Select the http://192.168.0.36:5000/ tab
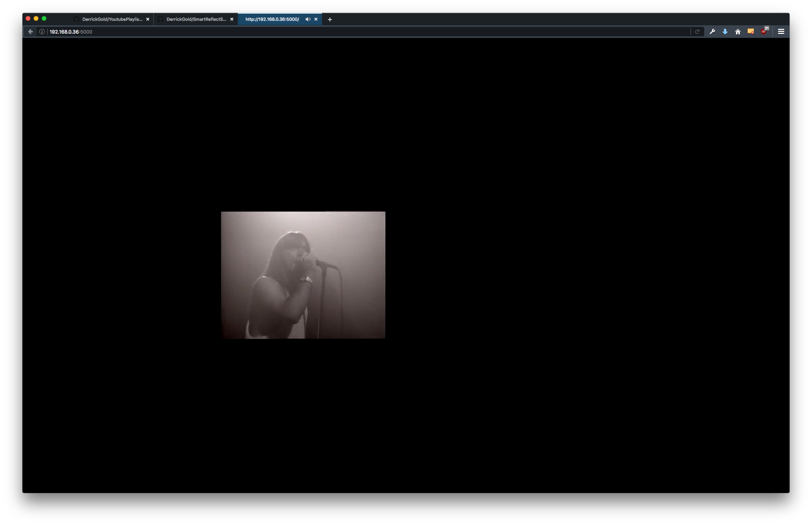 point(272,19)
